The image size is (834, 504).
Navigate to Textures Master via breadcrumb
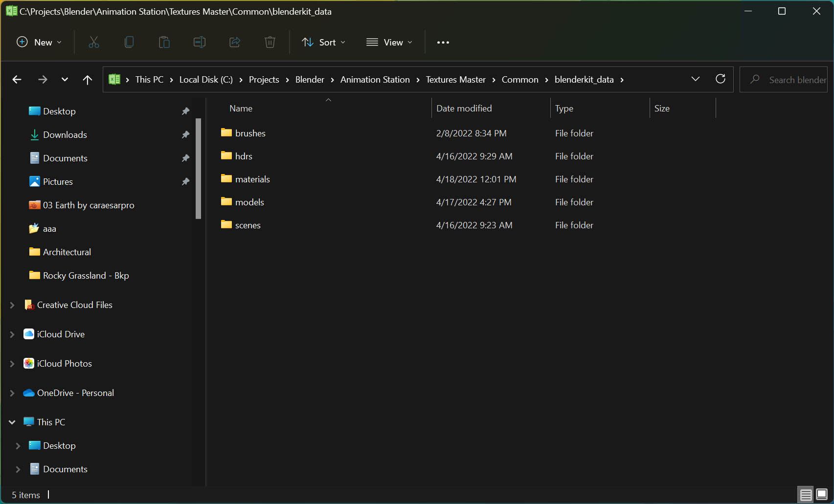[x=455, y=79]
